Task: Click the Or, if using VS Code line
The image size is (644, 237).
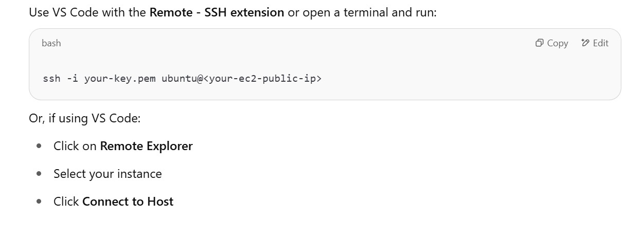Action: tap(84, 118)
